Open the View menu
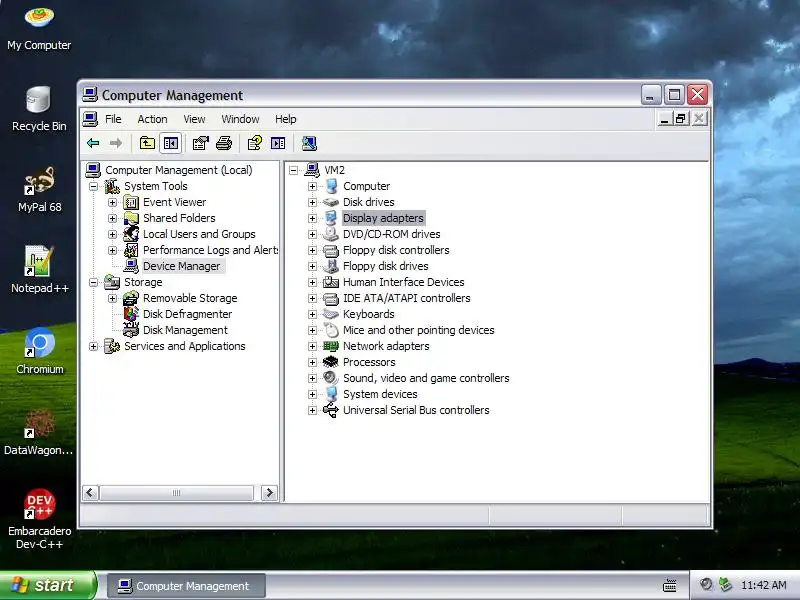Image resolution: width=800 pixels, height=600 pixels. 194,119
